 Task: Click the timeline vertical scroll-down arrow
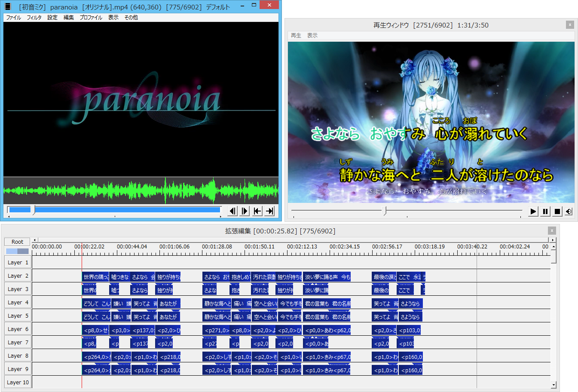pyautogui.click(x=554, y=385)
